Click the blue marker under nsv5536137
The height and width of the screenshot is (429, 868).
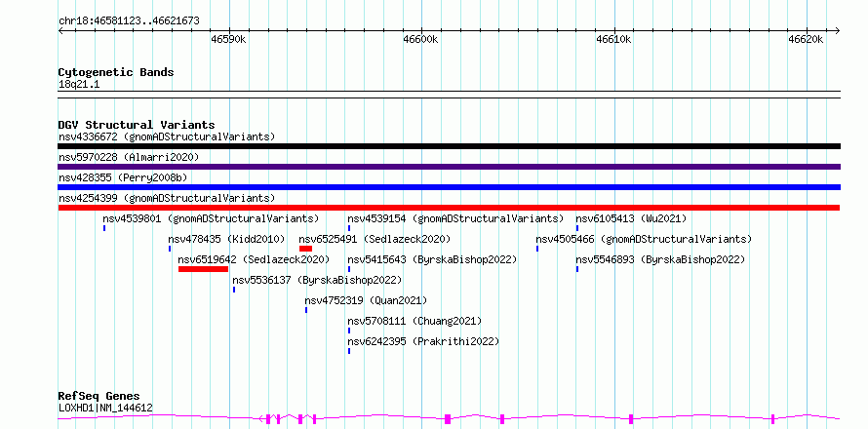tap(234, 290)
